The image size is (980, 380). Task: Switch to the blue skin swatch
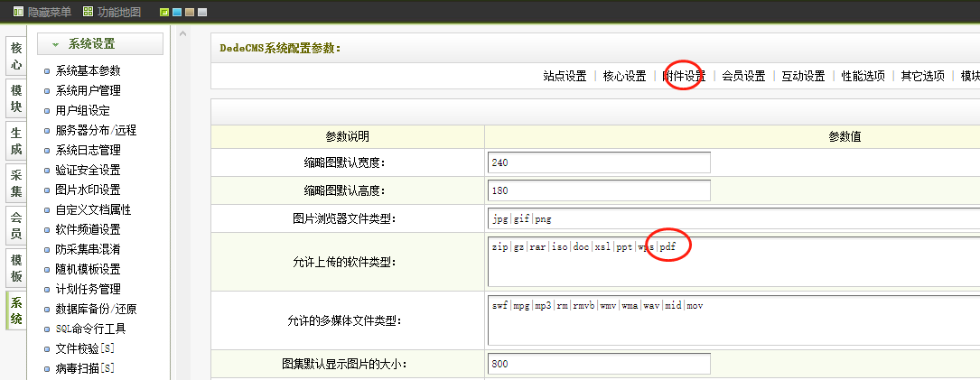coord(177,13)
